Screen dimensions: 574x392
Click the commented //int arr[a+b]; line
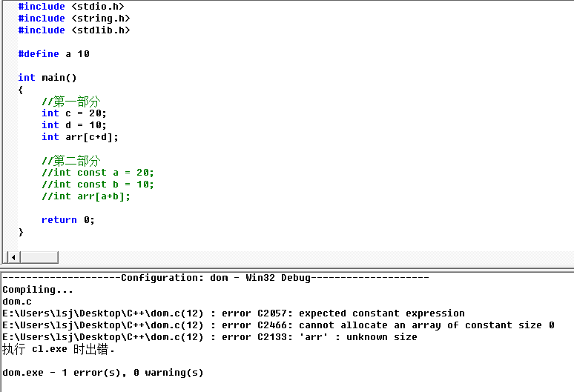point(86,196)
